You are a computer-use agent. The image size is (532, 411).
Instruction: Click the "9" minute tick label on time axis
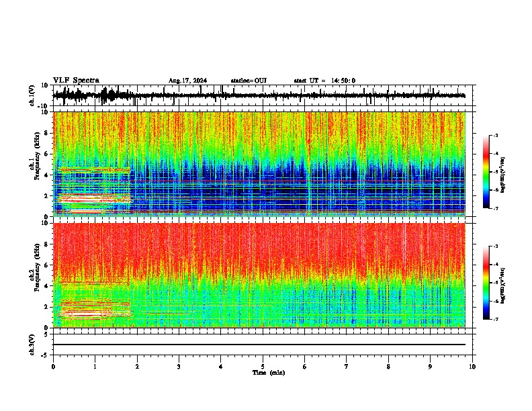[430, 367]
